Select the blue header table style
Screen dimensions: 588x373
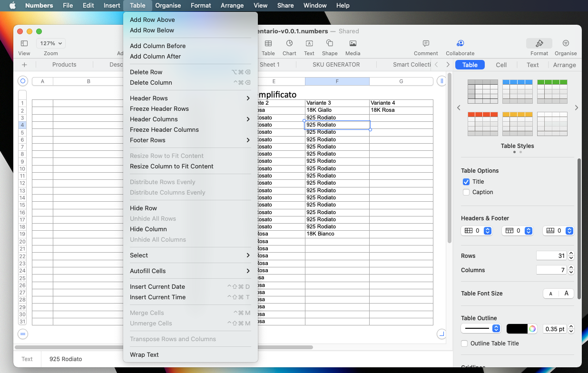(518, 92)
